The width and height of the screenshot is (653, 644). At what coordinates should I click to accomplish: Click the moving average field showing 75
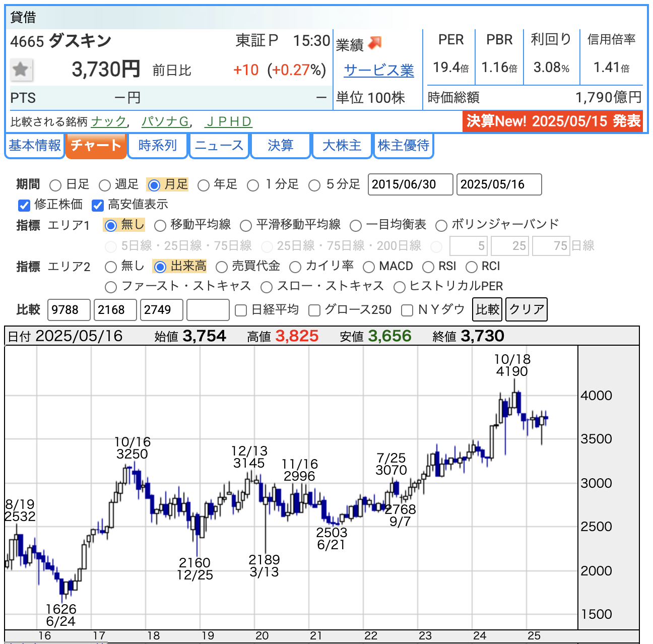point(551,246)
